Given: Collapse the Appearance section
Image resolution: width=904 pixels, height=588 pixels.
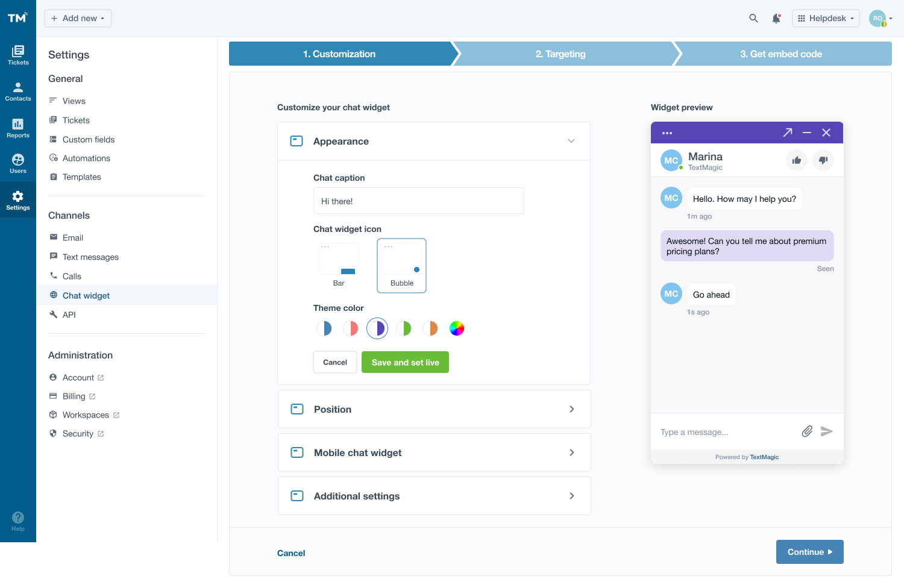Looking at the screenshot, I should pos(571,141).
